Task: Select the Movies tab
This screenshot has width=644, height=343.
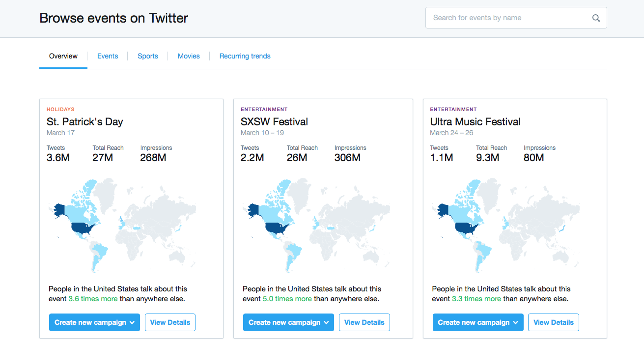Action: coord(189,56)
